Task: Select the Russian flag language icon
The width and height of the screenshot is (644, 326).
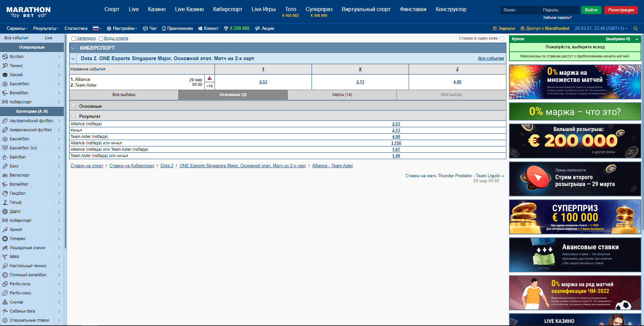Action: [x=96, y=29]
